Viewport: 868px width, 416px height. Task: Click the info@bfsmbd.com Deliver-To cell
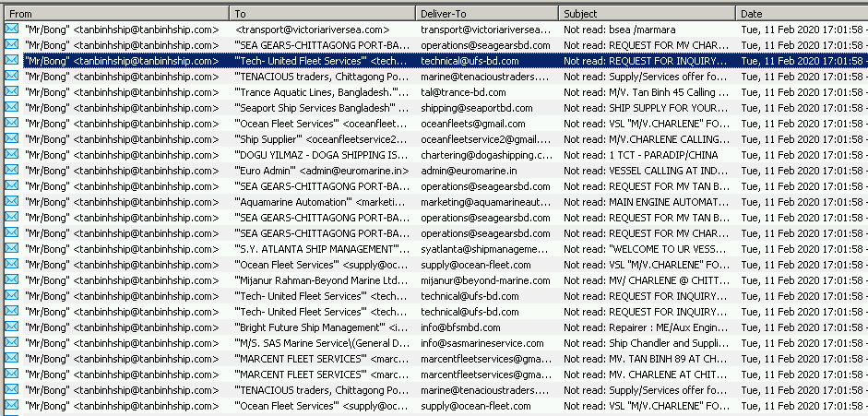click(x=460, y=327)
